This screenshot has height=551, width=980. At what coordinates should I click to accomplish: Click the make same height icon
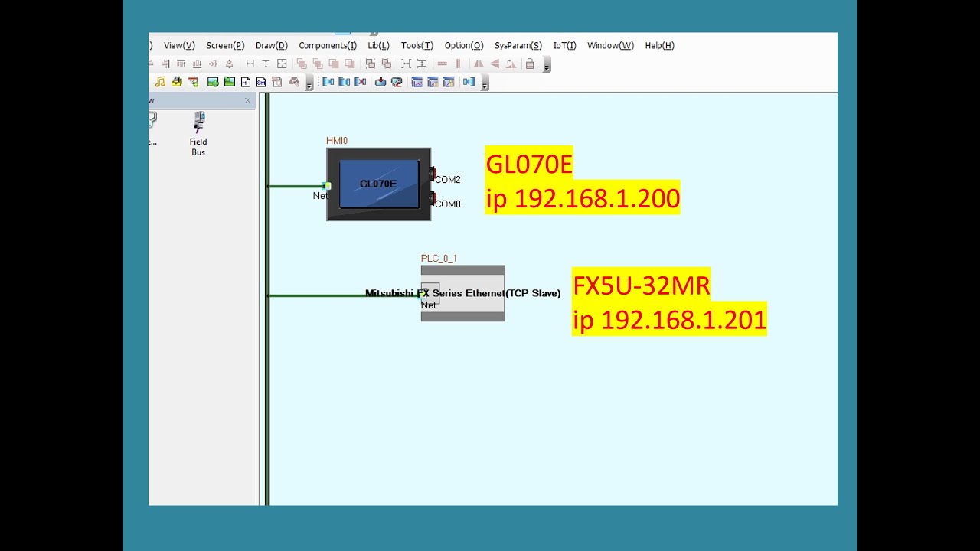(266, 64)
